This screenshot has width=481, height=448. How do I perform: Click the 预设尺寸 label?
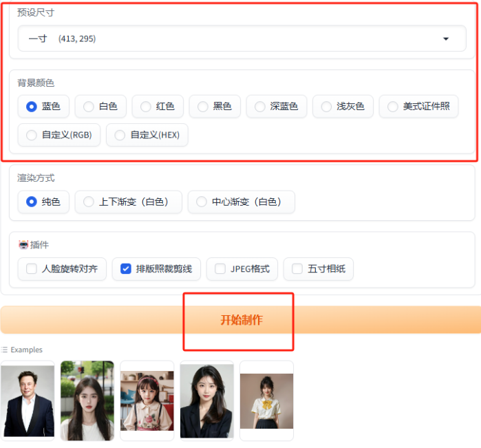tap(36, 12)
